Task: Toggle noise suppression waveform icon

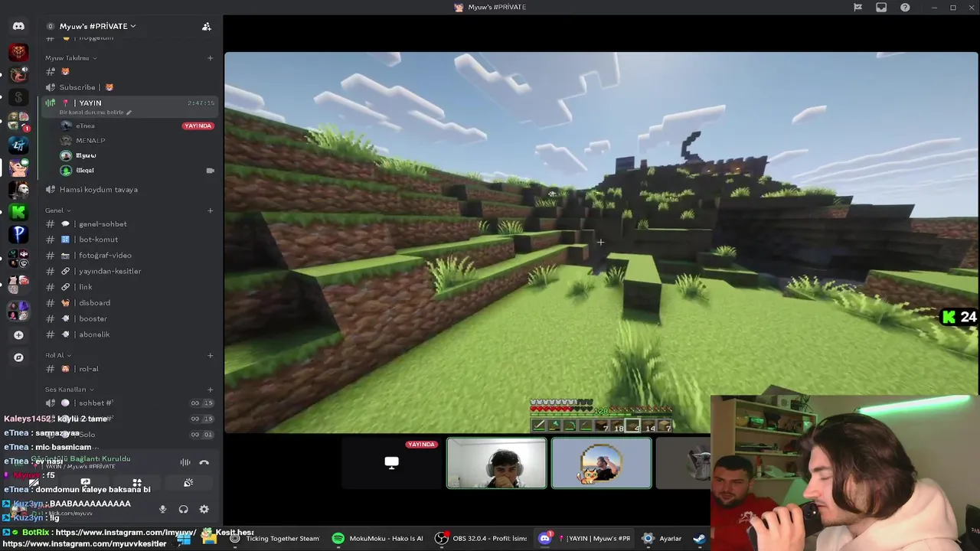Action: pyautogui.click(x=185, y=462)
